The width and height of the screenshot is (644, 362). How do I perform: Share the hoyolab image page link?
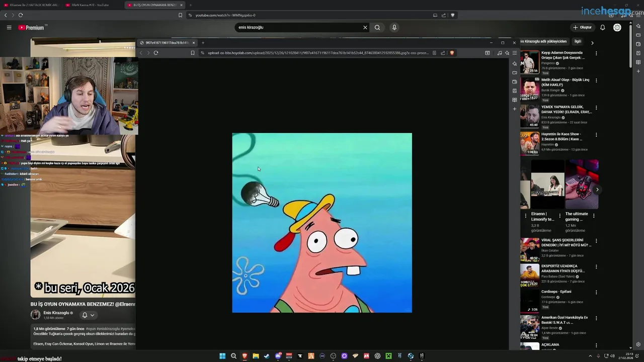pos(443,53)
